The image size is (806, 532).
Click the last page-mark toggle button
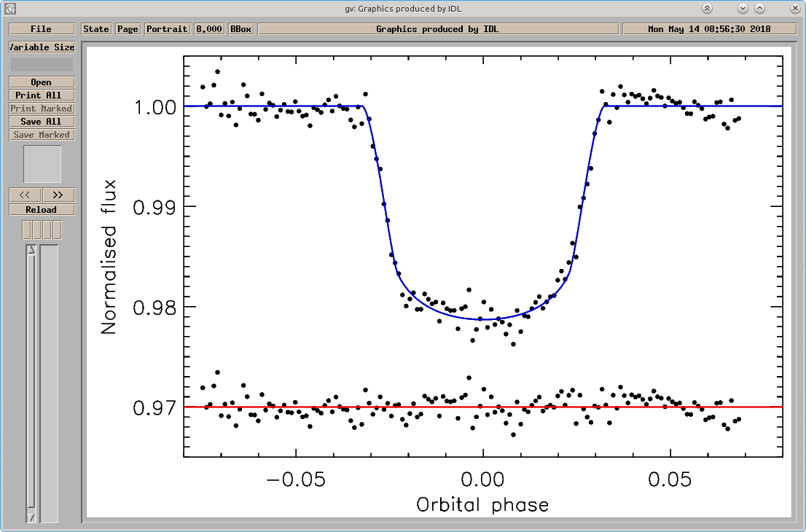coord(57,230)
